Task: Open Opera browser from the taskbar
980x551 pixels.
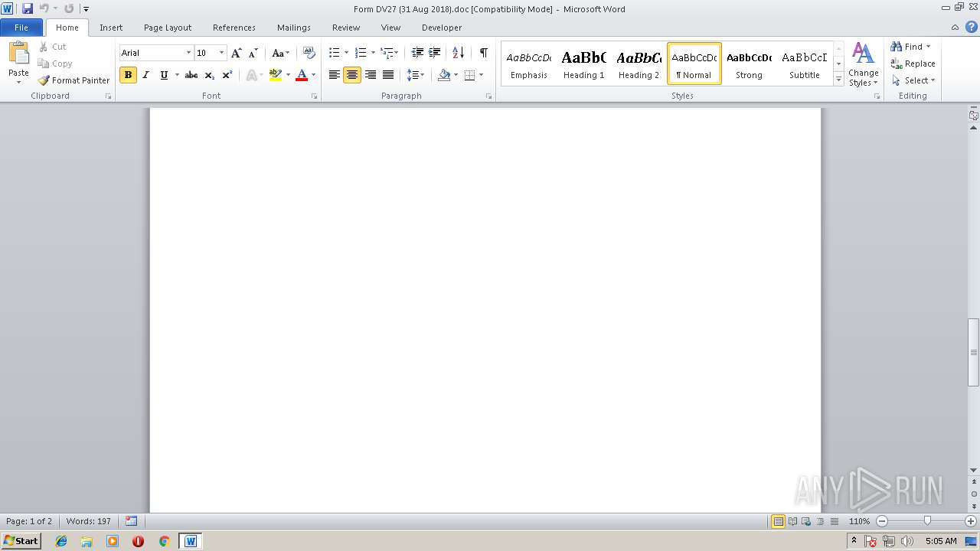Action: (138, 541)
